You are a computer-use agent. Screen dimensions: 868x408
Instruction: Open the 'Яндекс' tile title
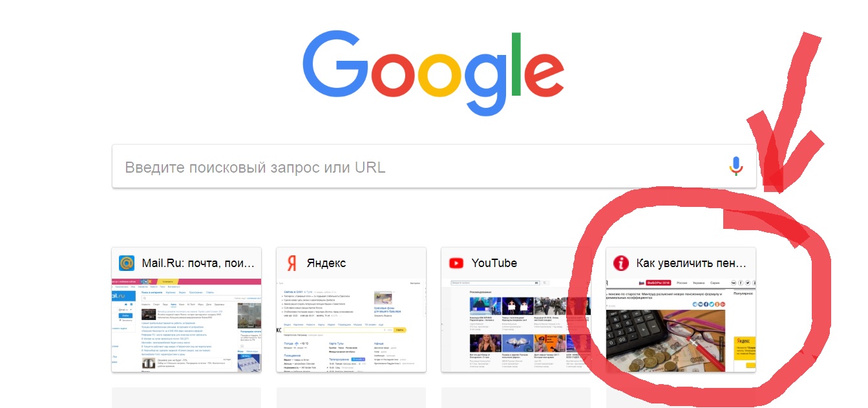pos(326,263)
